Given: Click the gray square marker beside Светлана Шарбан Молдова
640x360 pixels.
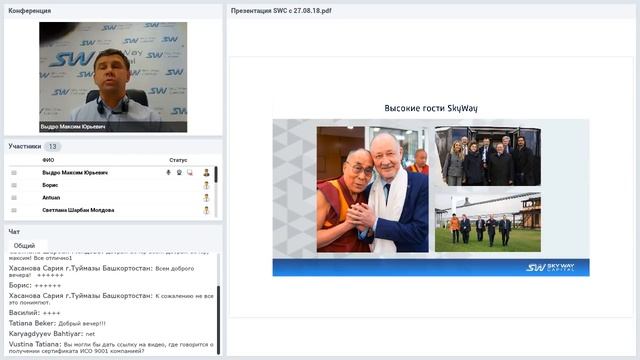Looking at the screenshot, I should (x=14, y=210).
